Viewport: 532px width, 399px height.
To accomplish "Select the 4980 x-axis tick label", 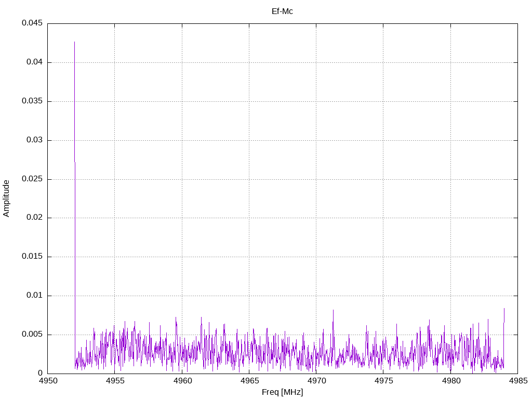I will click(450, 381).
